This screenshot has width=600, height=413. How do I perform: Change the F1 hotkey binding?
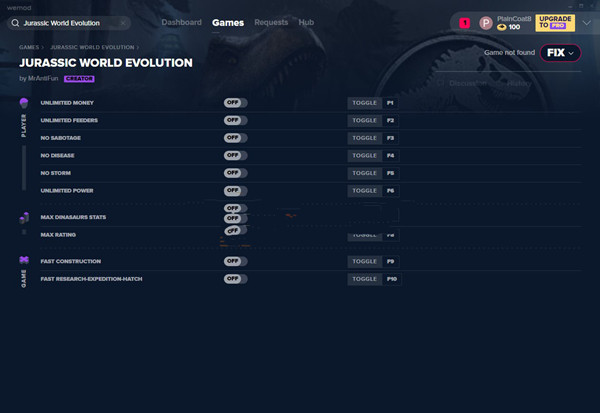click(390, 103)
